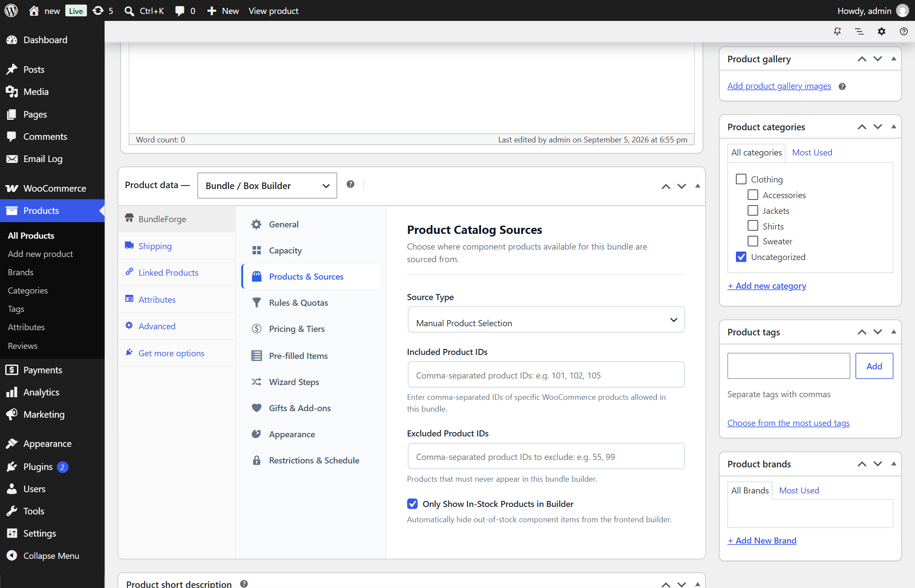Open View product in the admin bar
This screenshot has height=588, width=915.
(274, 11)
